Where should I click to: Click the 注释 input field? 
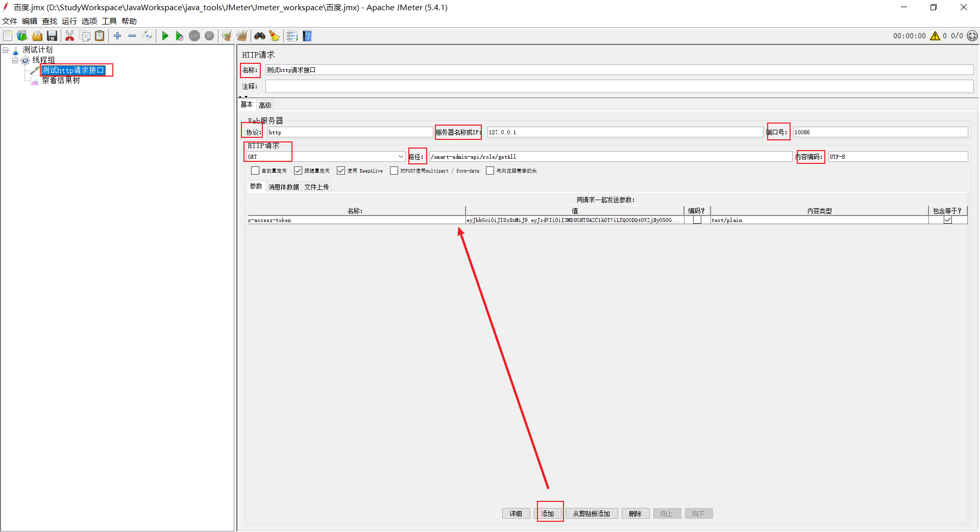(x=619, y=86)
